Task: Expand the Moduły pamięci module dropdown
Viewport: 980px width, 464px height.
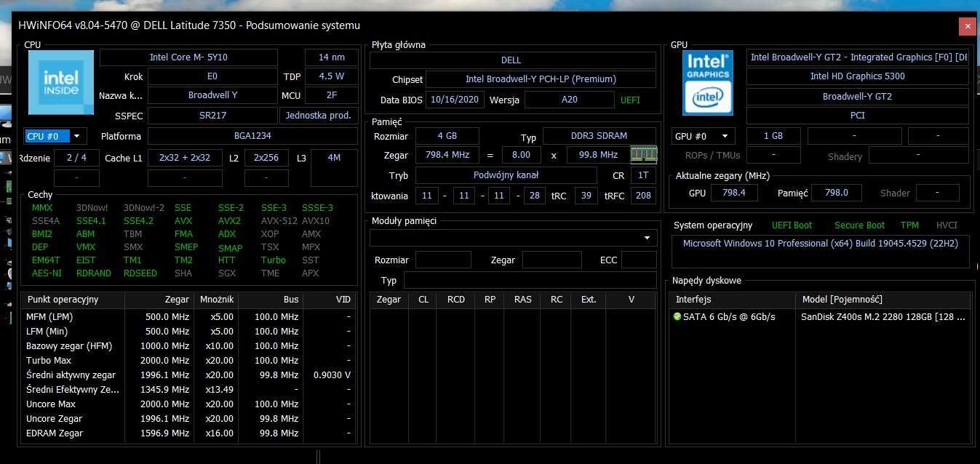Action: [x=513, y=238]
